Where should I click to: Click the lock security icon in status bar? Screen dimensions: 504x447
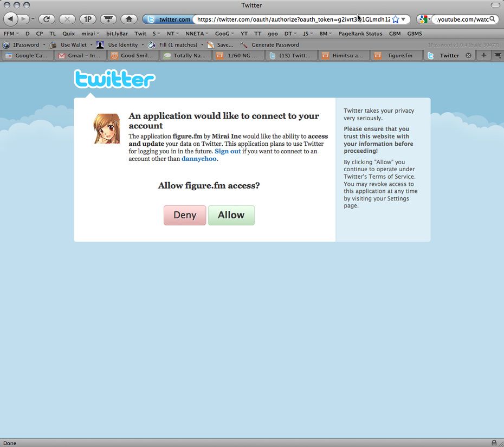(494, 443)
